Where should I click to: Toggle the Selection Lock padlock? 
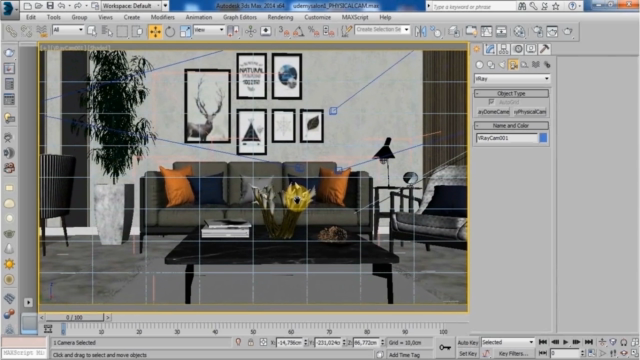point(251,342)
